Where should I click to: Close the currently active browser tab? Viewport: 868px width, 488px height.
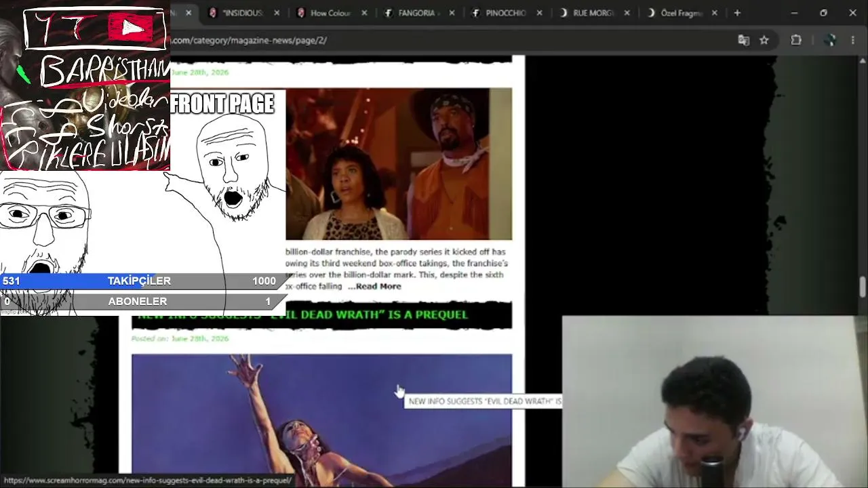coord(189,13)
